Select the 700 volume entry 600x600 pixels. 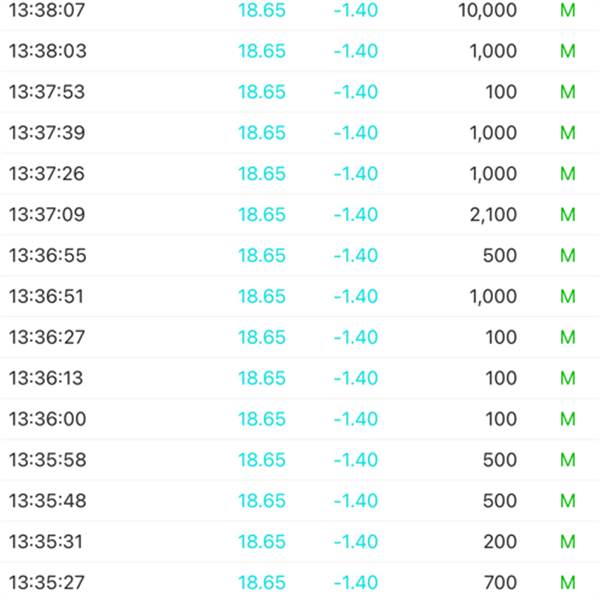point(501,583)
